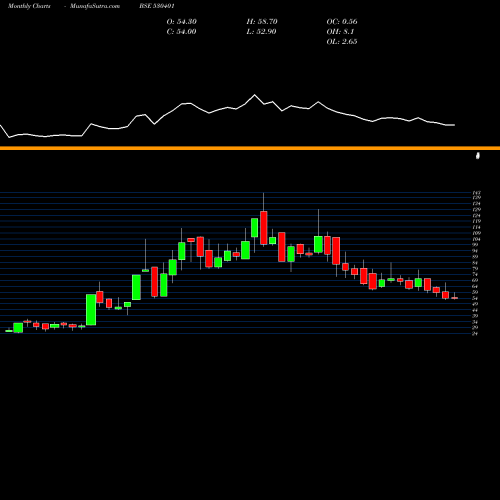Select the "BSE 539401" symbol text
Screen dimensions: 500x500
[157, 6]
